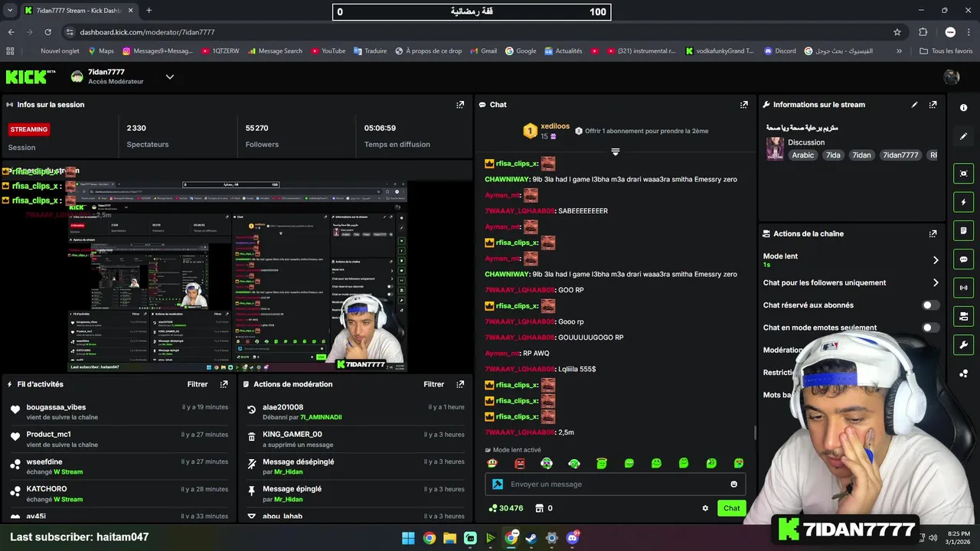The image size is (980, 551).
Task: Open Mode lent settings chevron
Action: 935,260
